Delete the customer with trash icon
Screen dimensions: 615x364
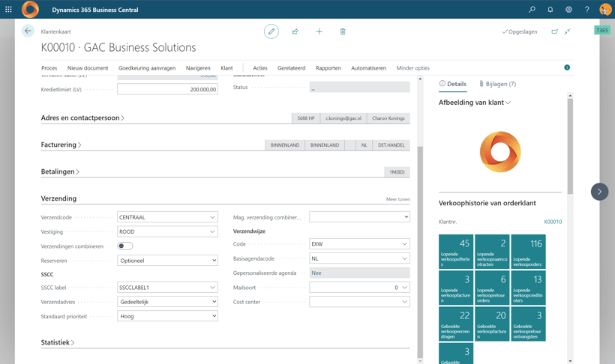343,31
